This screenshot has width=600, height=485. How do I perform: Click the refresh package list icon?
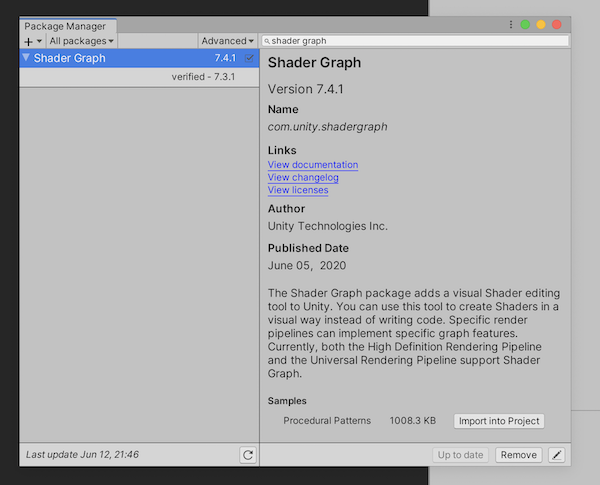(x=248, y=455)
